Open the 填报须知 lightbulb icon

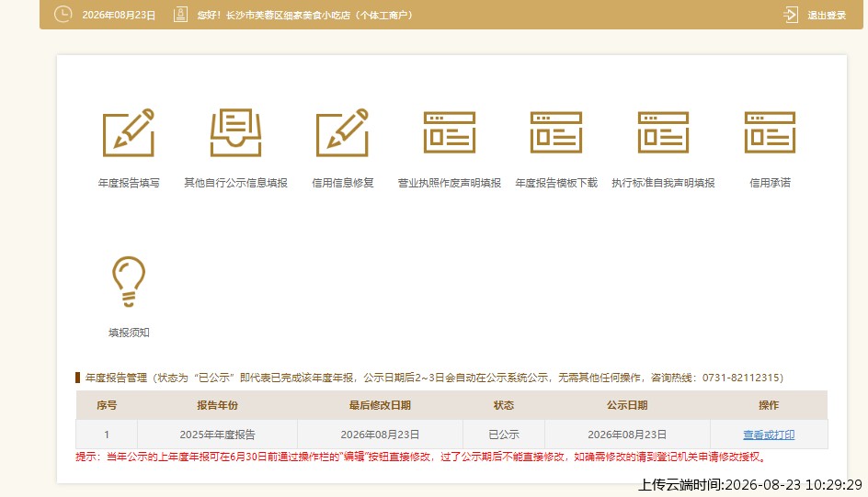click(x=129, y=281)
